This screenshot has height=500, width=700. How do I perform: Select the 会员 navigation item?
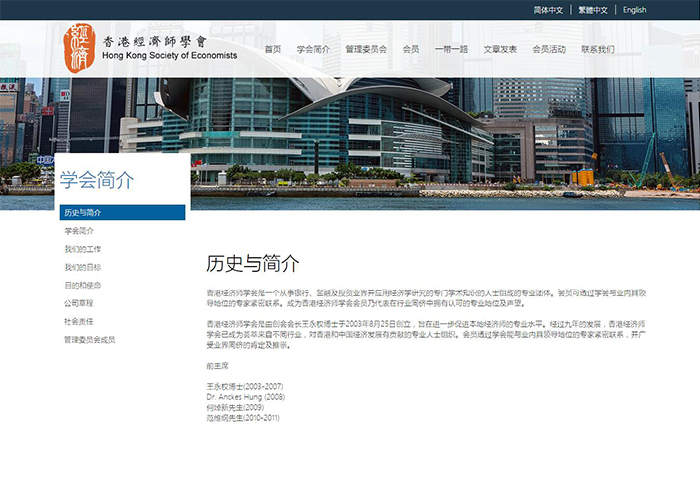[411, 49]
